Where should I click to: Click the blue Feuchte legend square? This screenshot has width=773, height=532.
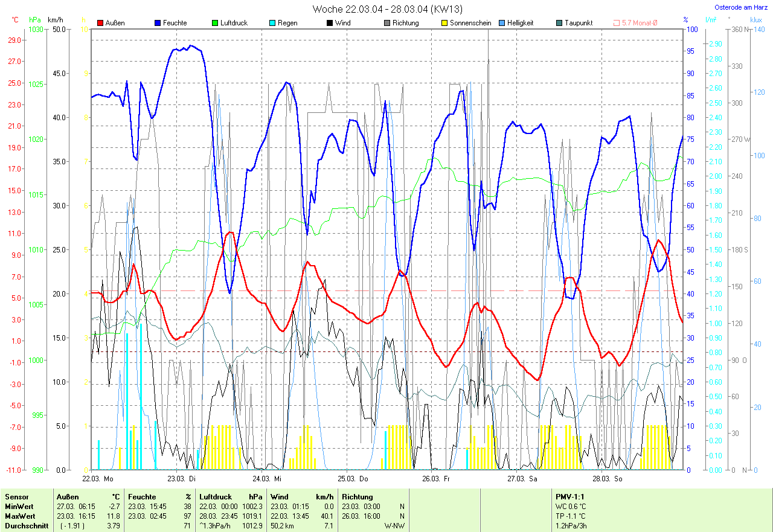click(x=158, y=23)
